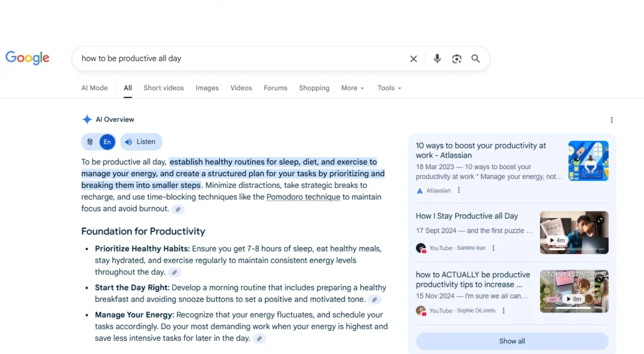644x354 pixels.
Task: Open Sophie DiLoreto result three-dot menu
Action: click(504, 311)
